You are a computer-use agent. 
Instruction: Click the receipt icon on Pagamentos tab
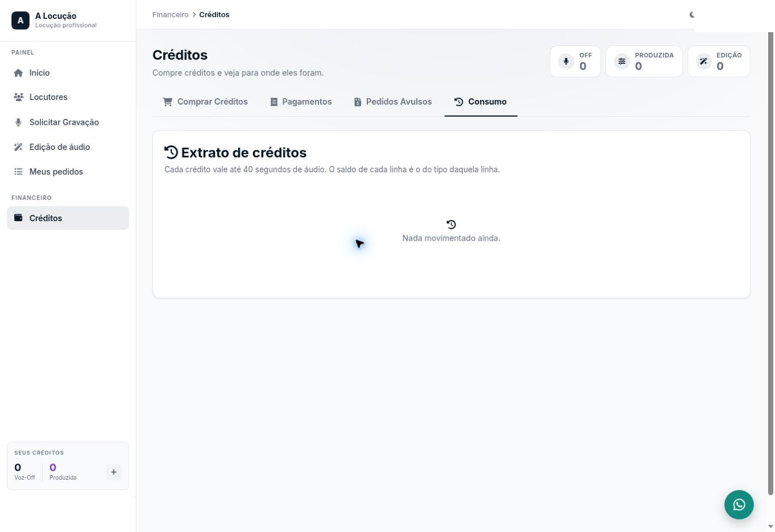pyautogui.click(x=274, y=102)
